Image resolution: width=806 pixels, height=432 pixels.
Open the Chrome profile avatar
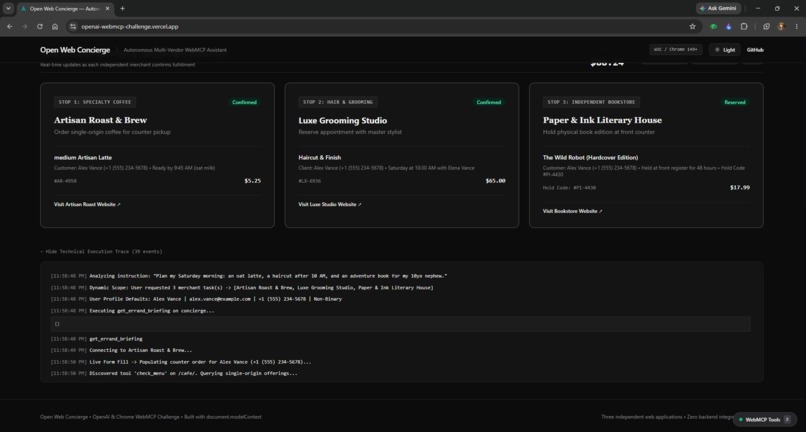click(781, 26)
